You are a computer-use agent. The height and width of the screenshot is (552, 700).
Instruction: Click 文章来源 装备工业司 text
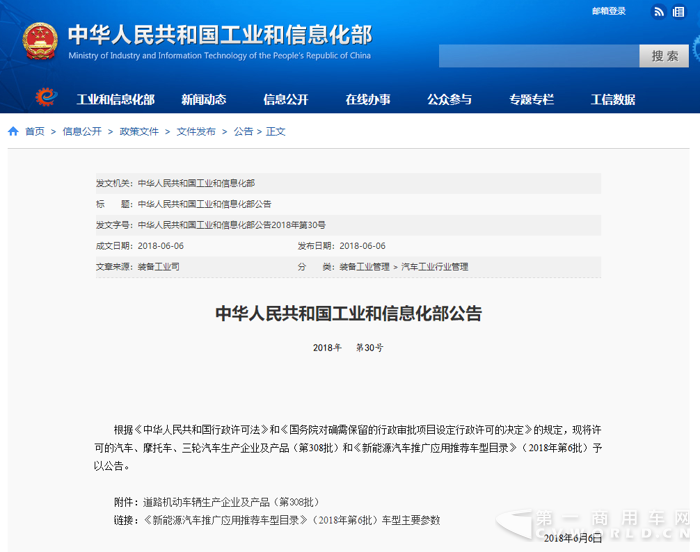(x=138, y=267)
